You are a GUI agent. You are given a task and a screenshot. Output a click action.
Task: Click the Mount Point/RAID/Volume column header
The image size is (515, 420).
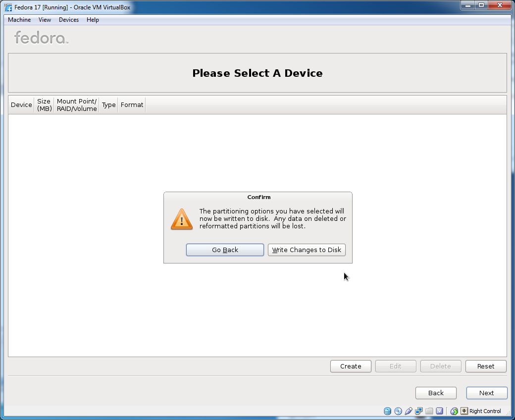77,105
